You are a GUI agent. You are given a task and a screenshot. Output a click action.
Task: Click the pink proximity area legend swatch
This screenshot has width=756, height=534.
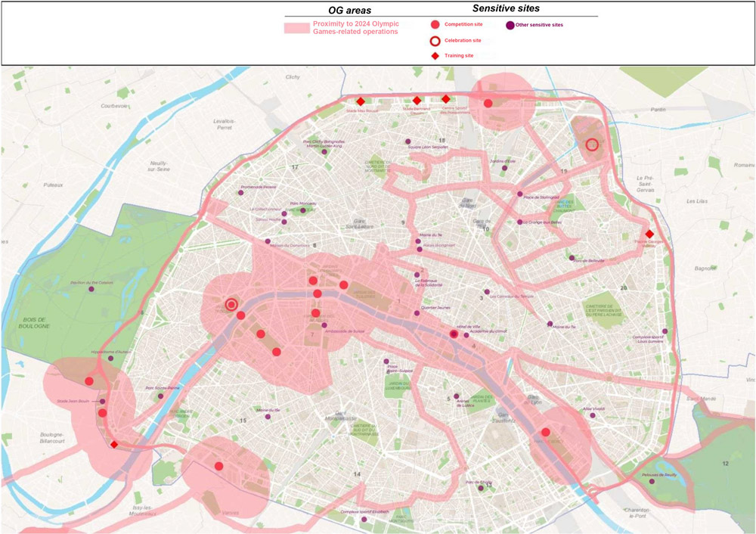[296, 28]
